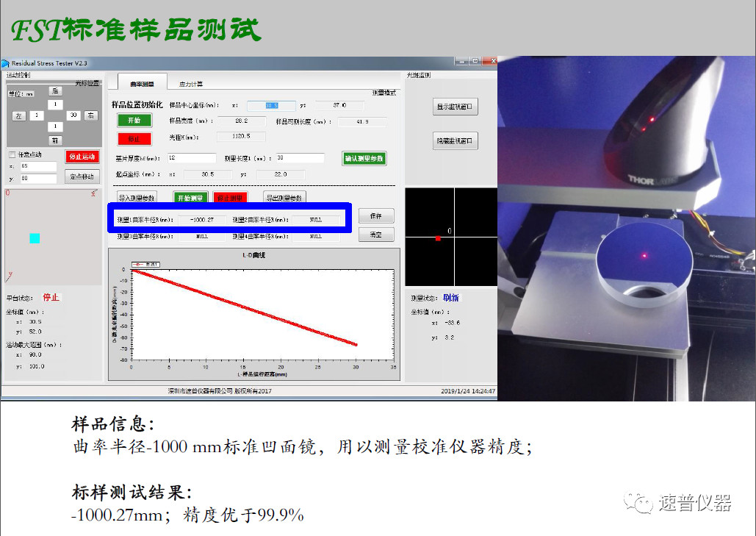Click the 显示监视窗口 button
This screenshot has width=756, height=536.
point(456,107)
